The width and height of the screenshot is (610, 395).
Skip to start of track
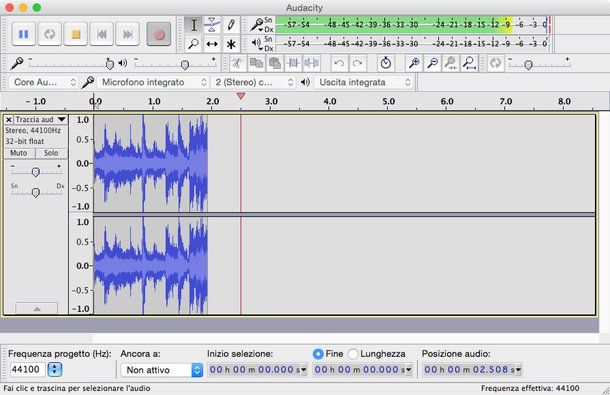pyautogui.click(x=102, y=34)
